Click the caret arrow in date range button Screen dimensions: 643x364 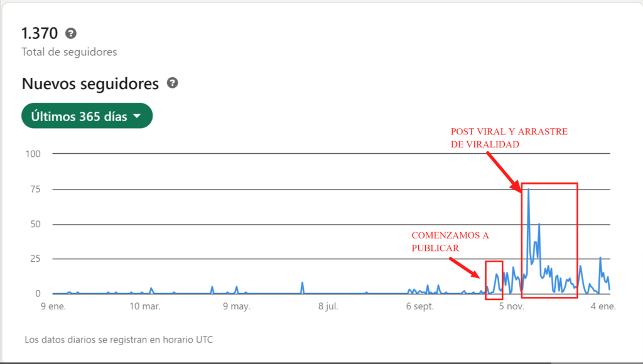[x=137, y=117]
